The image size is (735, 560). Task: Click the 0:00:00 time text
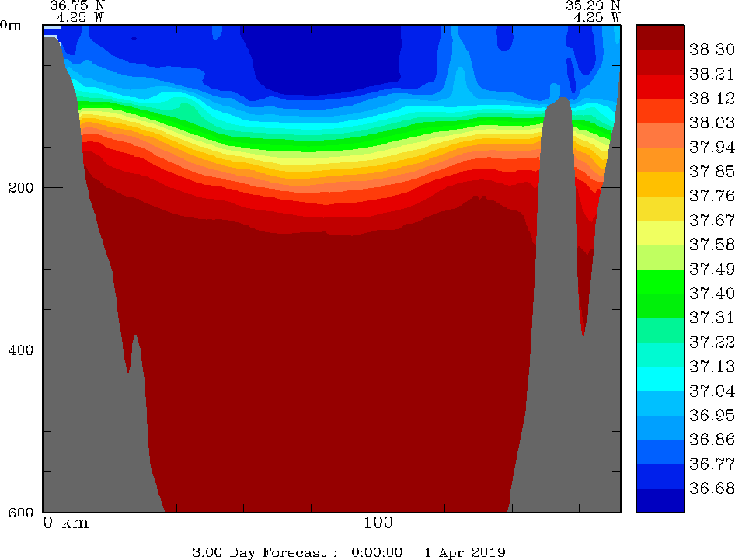point(377,552)
